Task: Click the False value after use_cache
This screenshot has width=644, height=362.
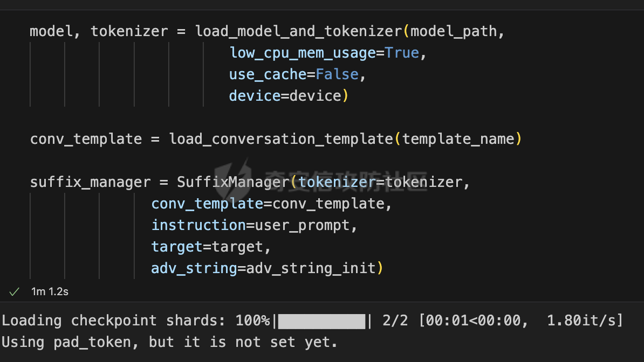Action: point(337,75)
